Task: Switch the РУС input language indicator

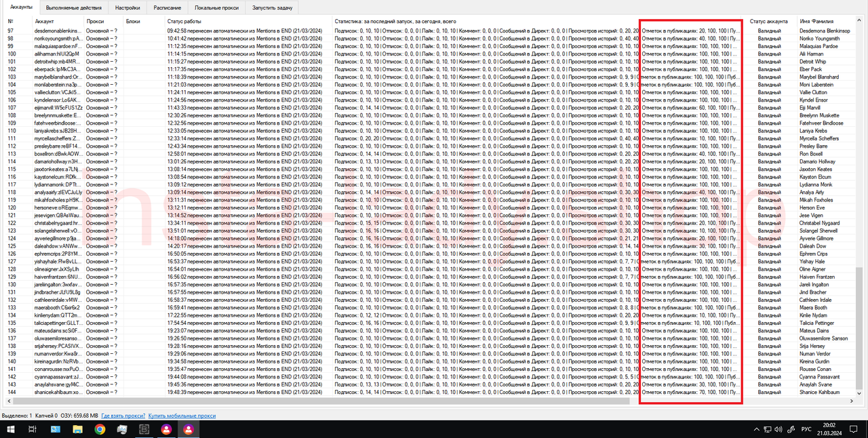Action: [x=807, y=429]
